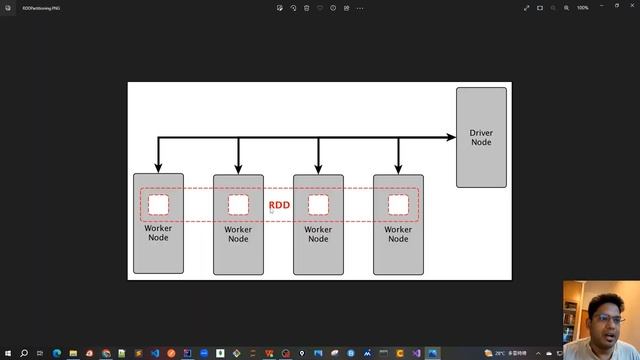This screenshot has width=640, height=360.
Task: Open Sublime Text from taskbar
Action: (x=139, y=353)
